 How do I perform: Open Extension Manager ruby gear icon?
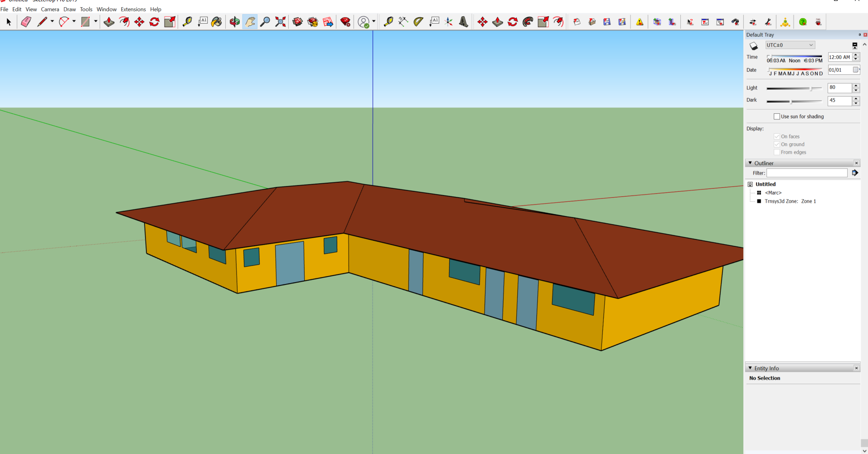345,22
